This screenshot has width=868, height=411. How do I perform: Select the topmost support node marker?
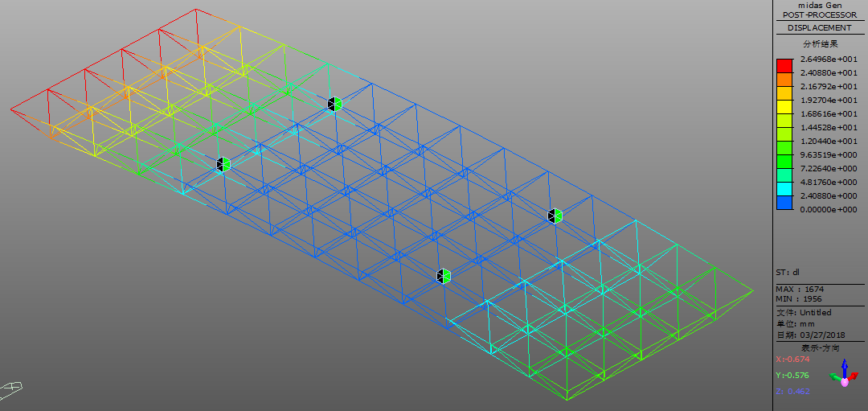(x=334, y=104)
